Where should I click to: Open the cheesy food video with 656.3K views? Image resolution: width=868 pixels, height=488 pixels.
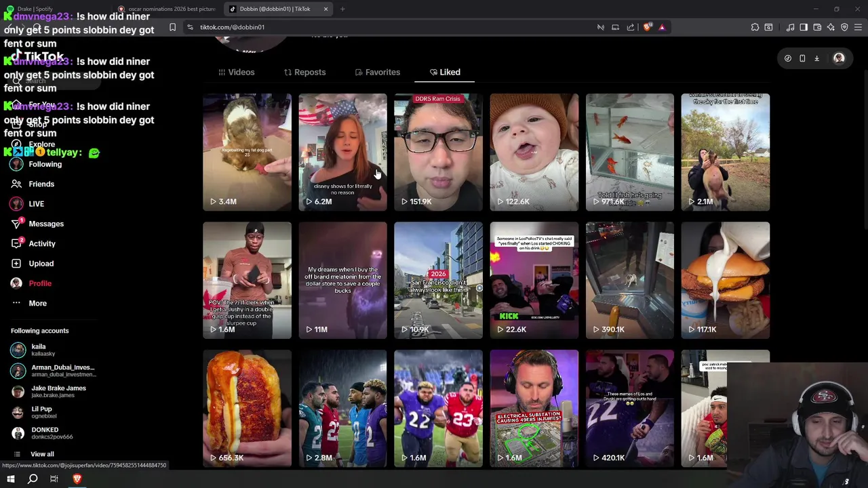click(247, 409)
